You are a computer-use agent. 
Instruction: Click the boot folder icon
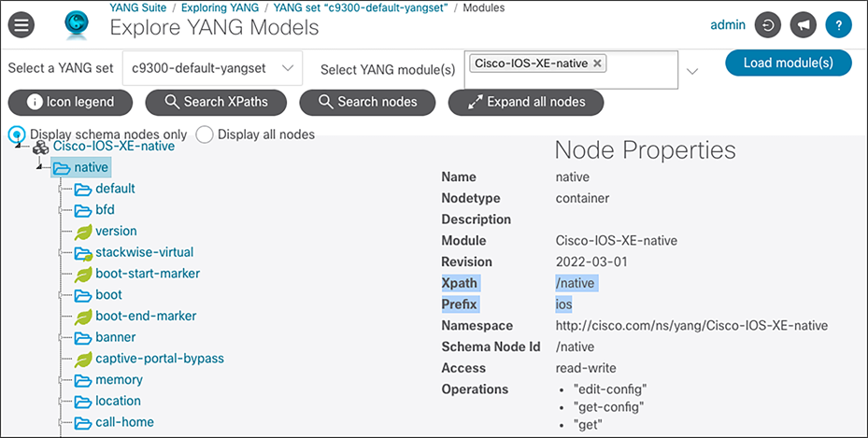(x=83, y=295)
